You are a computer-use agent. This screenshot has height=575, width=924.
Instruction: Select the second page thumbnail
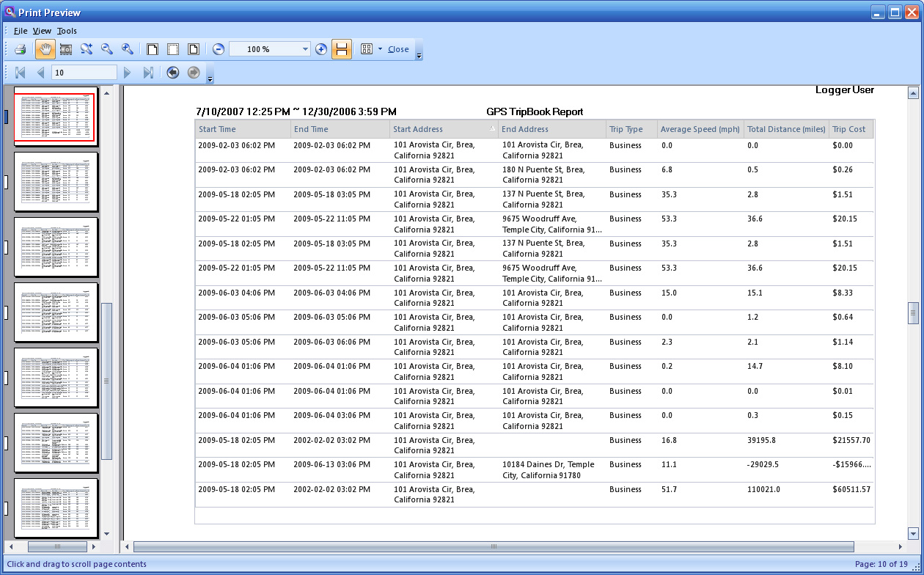point(55,181)
